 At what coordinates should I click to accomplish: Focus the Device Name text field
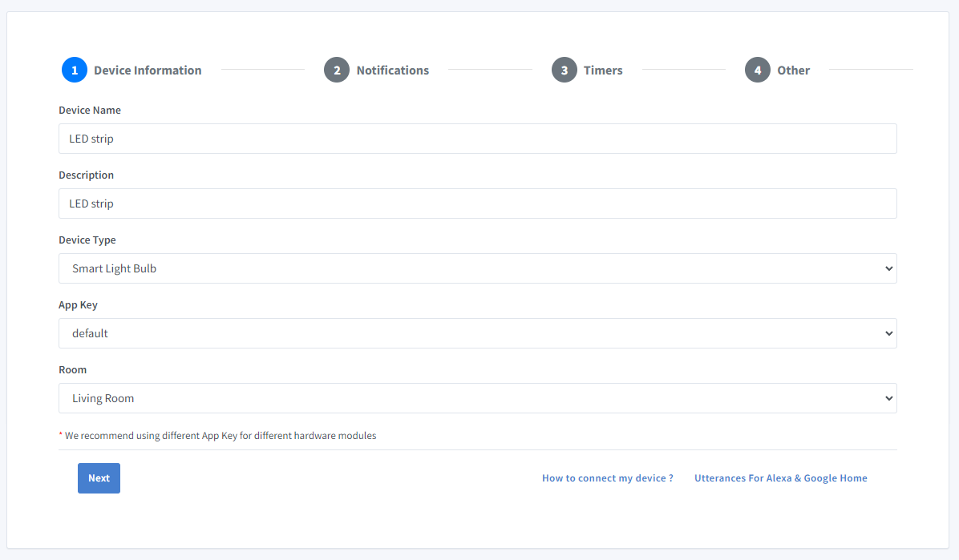tap(477, 139)
